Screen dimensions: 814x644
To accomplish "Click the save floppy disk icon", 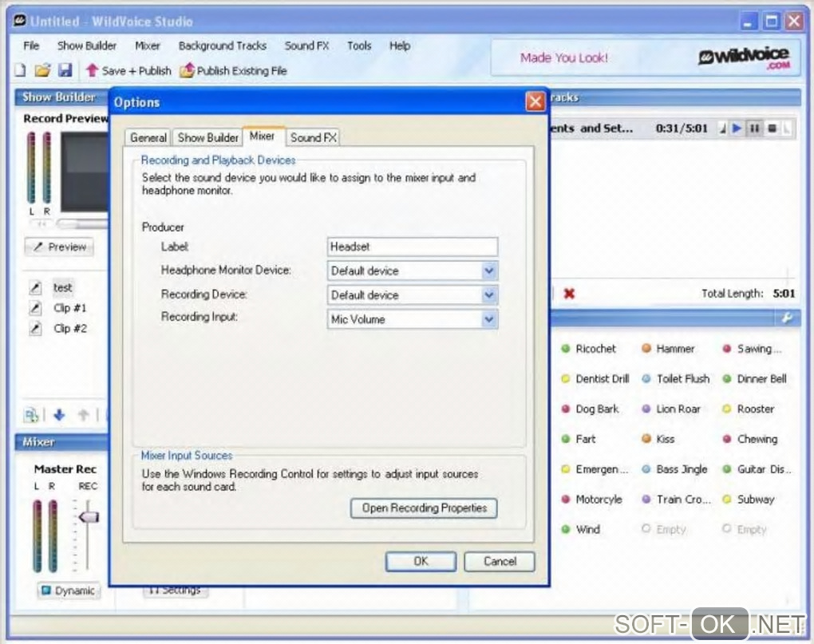I will 65,70.
